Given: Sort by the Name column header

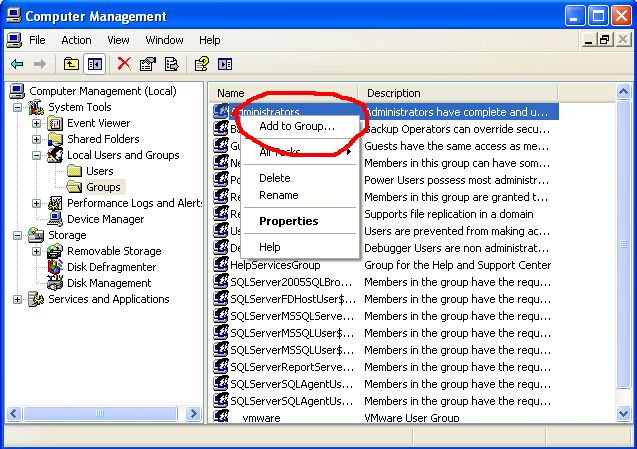Looking at the screenshot, I should pos(284,93).
